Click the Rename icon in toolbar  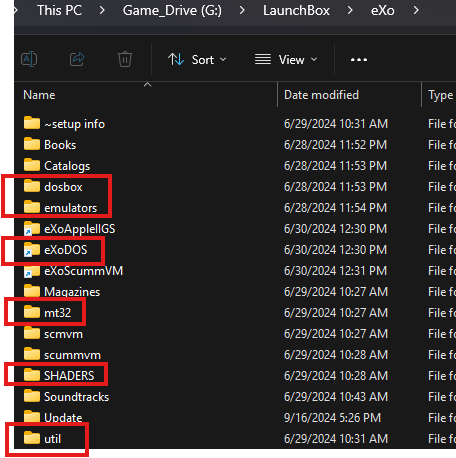click(x=29, y=60)
